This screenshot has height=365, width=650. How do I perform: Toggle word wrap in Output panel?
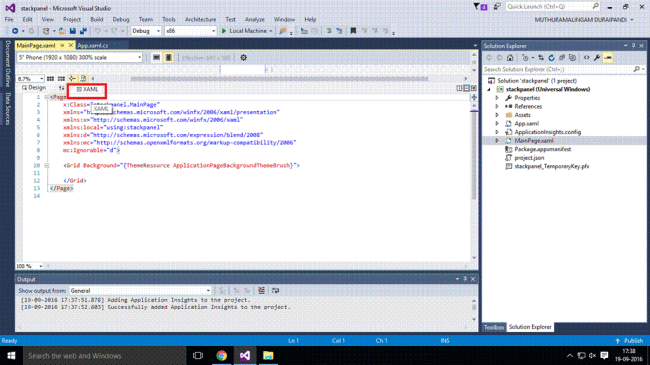point(275,291)
